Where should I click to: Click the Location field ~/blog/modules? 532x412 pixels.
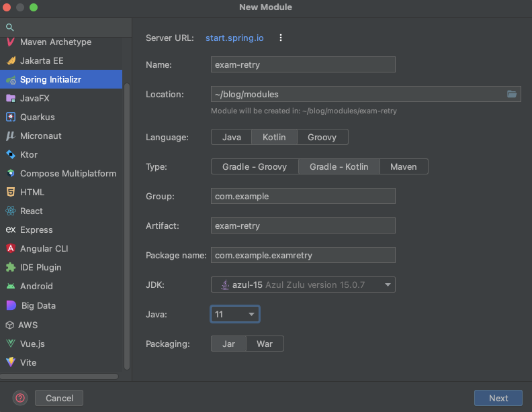(x=365, y=94)
